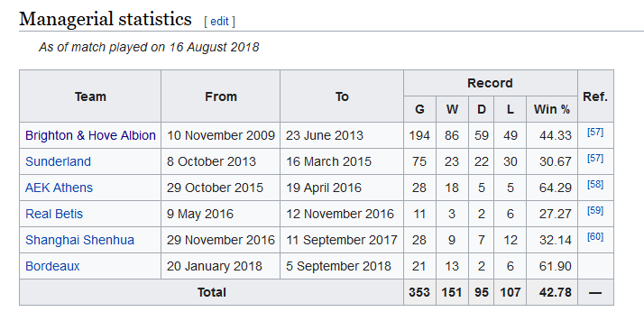Click the Win % column header
644x330 pixels.
pyautogui.click(x=552, y=109)
